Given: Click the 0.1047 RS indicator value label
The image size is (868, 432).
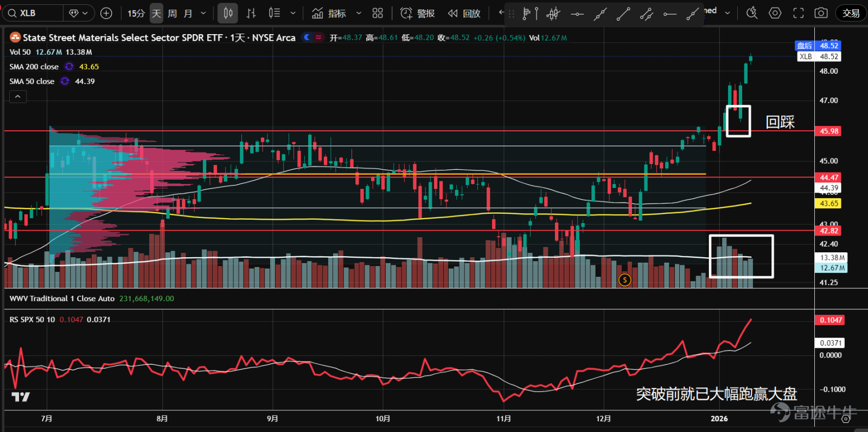Looking at the screenshot, I should point(831,320).
